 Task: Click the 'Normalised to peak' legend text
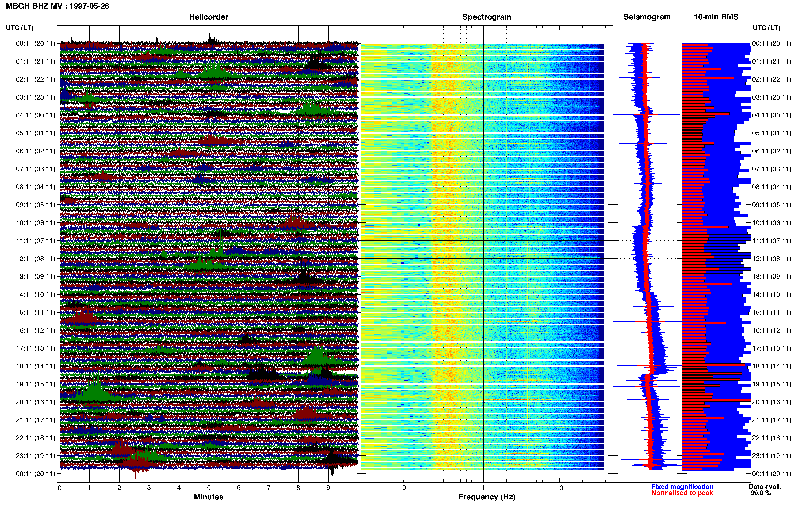click(x=682, y=493)
